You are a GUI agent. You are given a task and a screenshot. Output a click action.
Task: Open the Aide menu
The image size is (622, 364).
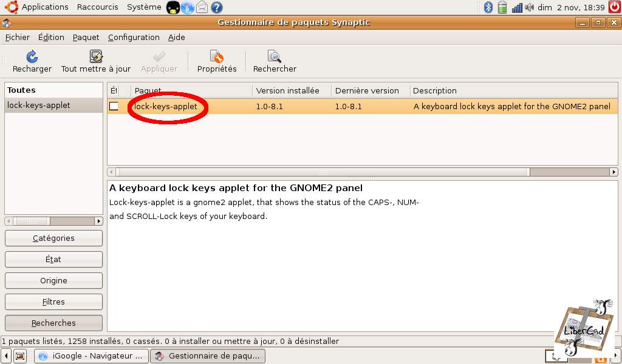coord(177,37)
